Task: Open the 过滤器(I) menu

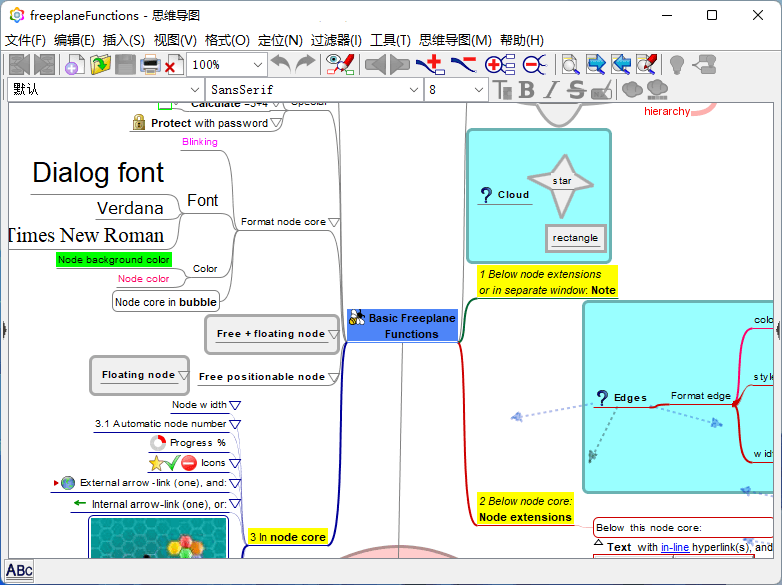Action: (336, 40)
